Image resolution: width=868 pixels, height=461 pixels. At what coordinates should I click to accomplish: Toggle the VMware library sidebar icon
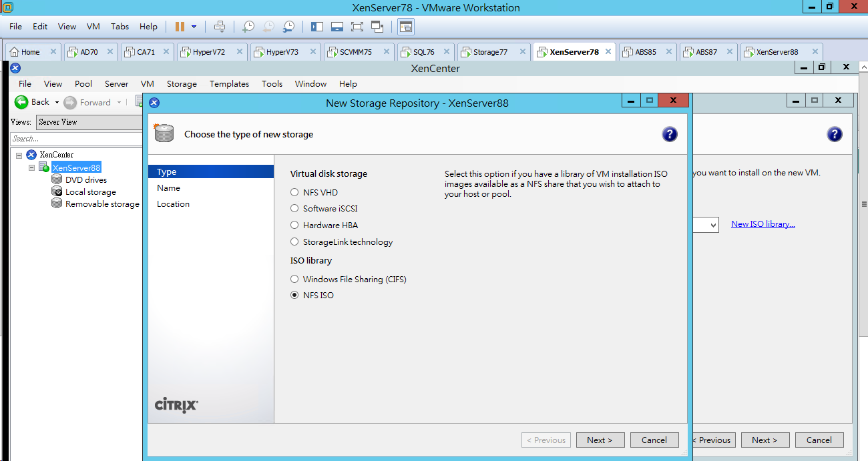[x=317, y=27]
